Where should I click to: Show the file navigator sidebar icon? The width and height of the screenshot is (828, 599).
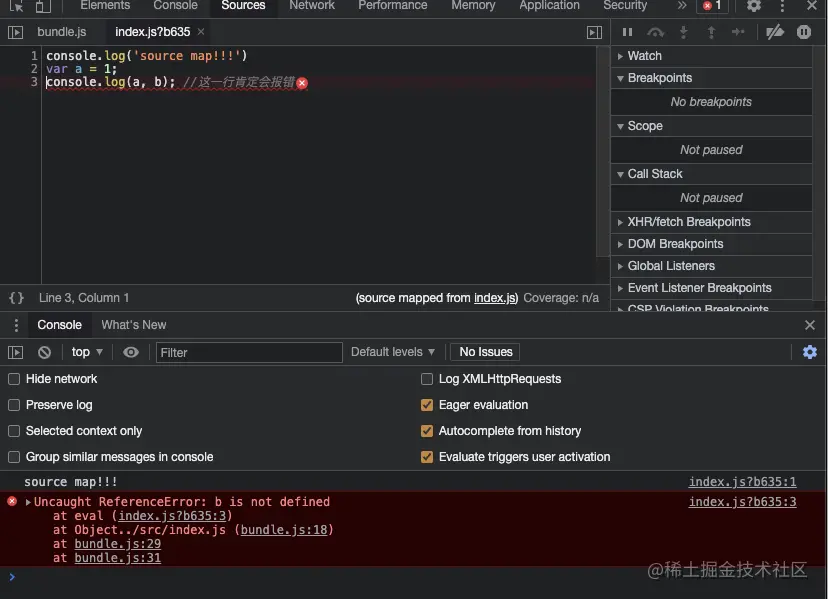click(x=16, y=32)
